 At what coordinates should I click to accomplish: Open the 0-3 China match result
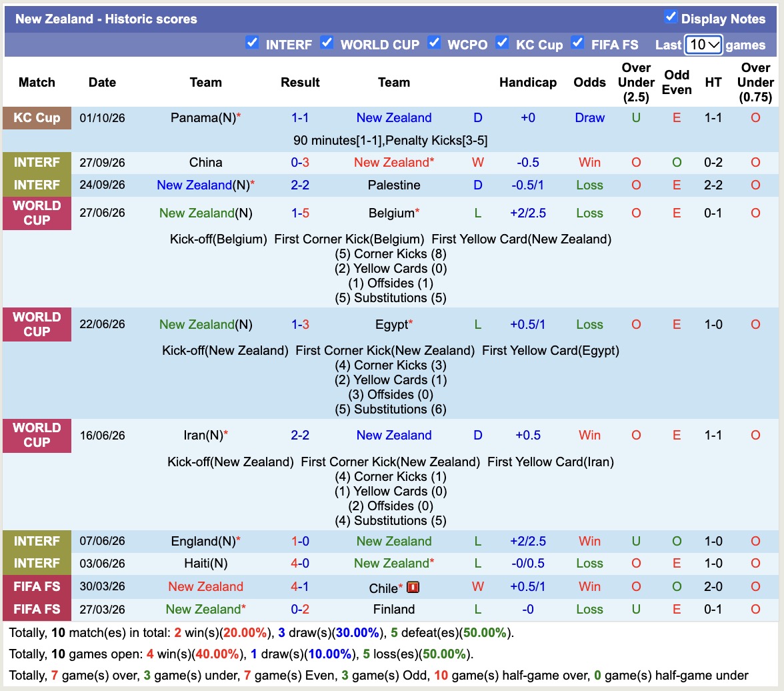[300, 163]
